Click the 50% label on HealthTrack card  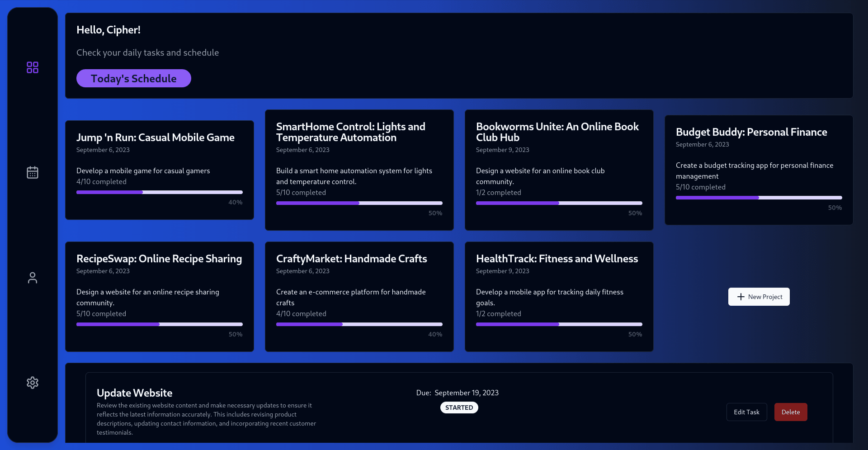[635, 334]
